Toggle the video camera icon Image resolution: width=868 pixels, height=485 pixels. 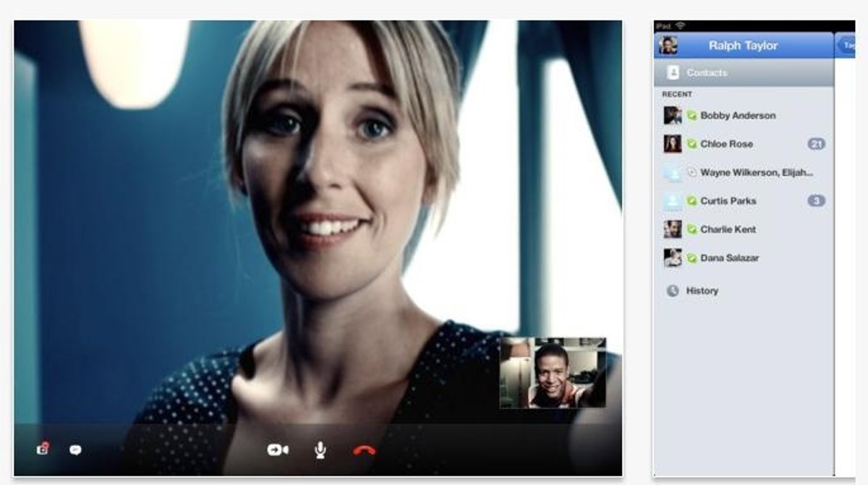coord(277,450)
